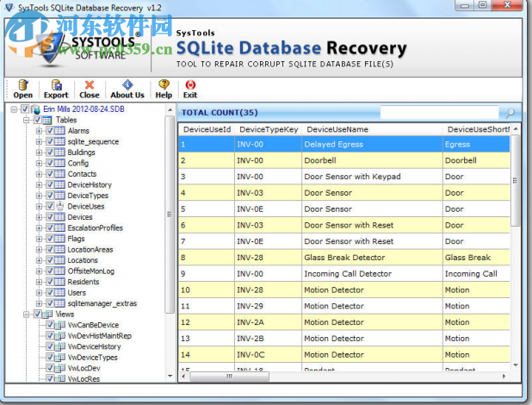Click the data grid horizontal scrollbar thumb
The width and height of the screenshot is (532, 405).
tap(230, 376)
